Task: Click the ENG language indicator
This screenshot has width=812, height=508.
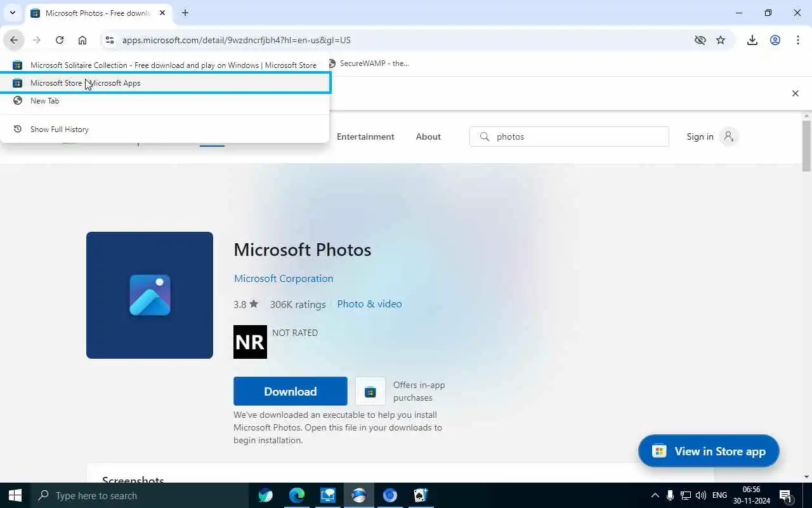Action: [x=719, y=495]
